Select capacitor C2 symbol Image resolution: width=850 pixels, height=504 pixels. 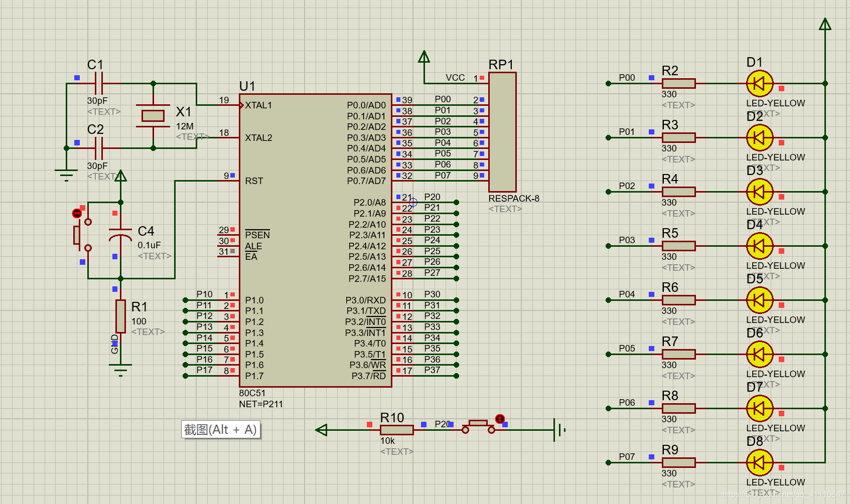click(99, 148)
